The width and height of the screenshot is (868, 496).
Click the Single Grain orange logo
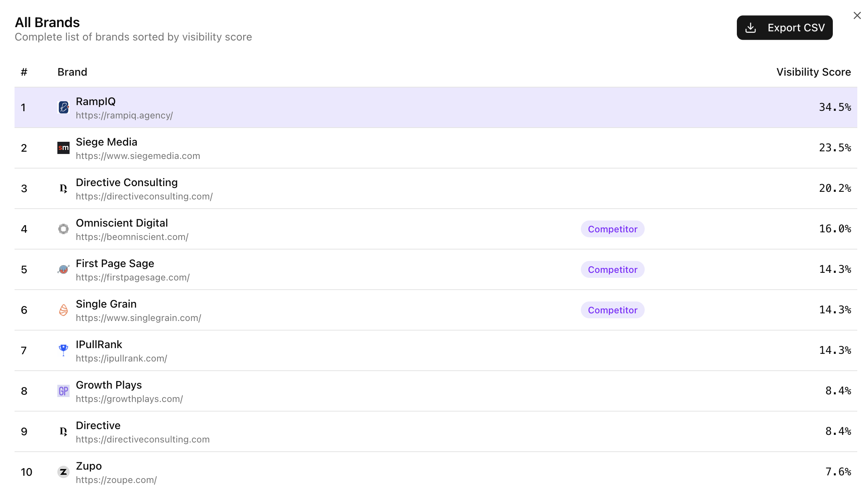63,310
